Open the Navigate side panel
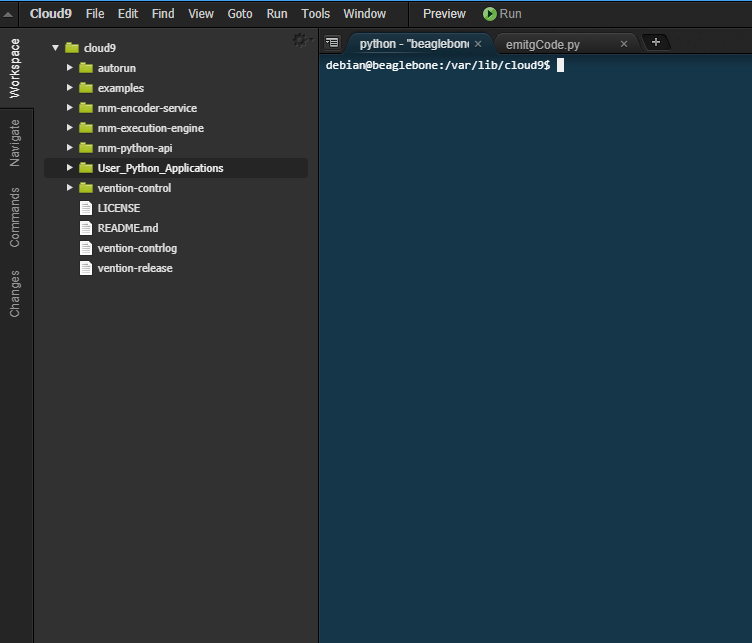 point(15,143)
